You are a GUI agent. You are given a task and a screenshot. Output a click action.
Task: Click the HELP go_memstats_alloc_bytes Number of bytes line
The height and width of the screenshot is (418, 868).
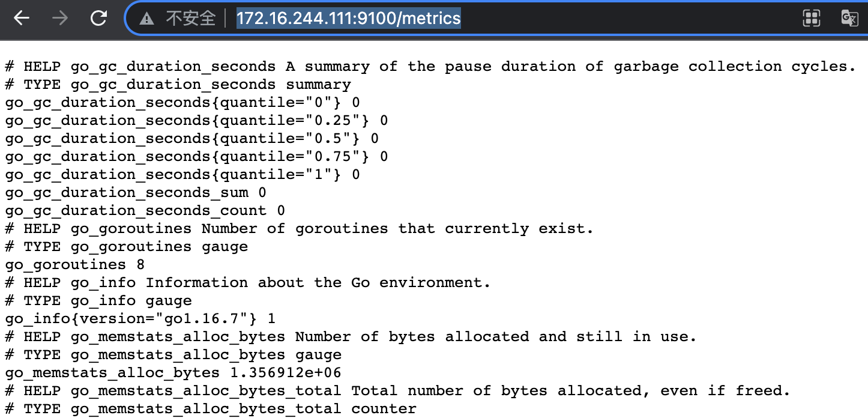coord(351,337)
